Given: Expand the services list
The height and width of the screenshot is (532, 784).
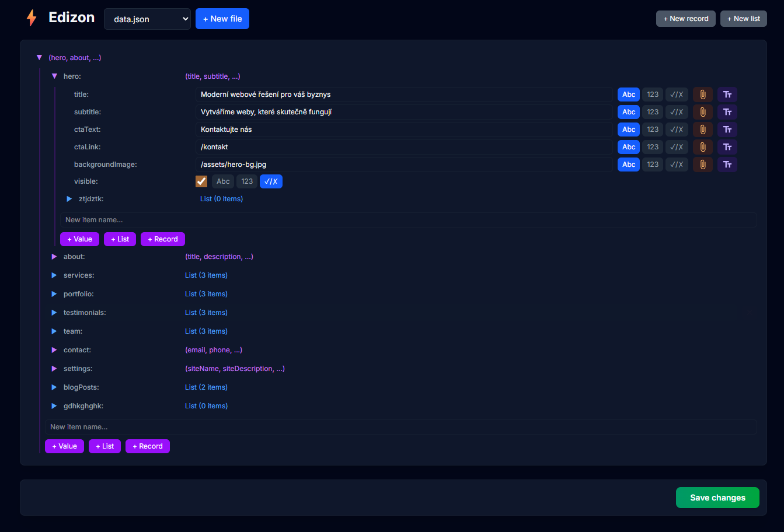Looking at the screenshot, I should click(54, 275).
